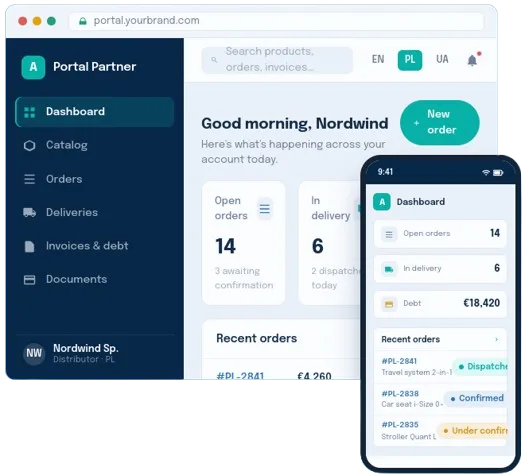Viewport: 525px width, 475px height.
Task: Click the Portal Partner logo icon
Action: (x=33, y=67)
